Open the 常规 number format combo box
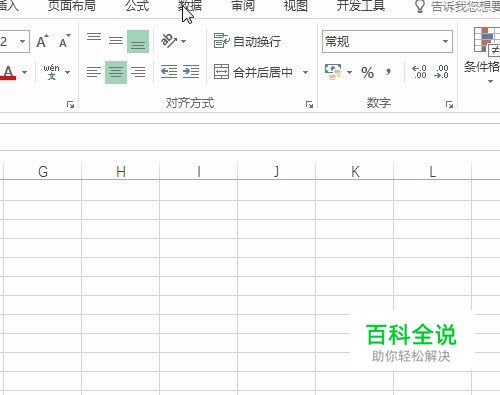This screenshot has width=500, height=395. (x=387, y=42)
